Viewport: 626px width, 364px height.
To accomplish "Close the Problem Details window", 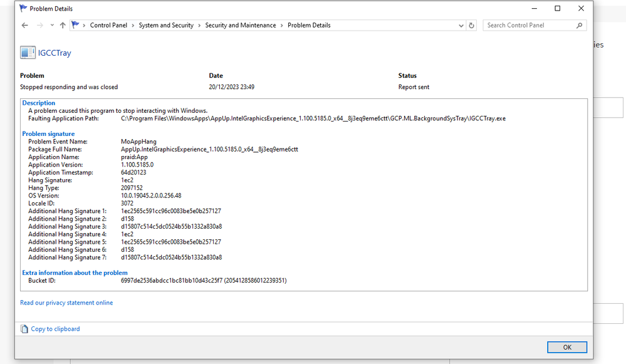I will click(x=582, y=8).
